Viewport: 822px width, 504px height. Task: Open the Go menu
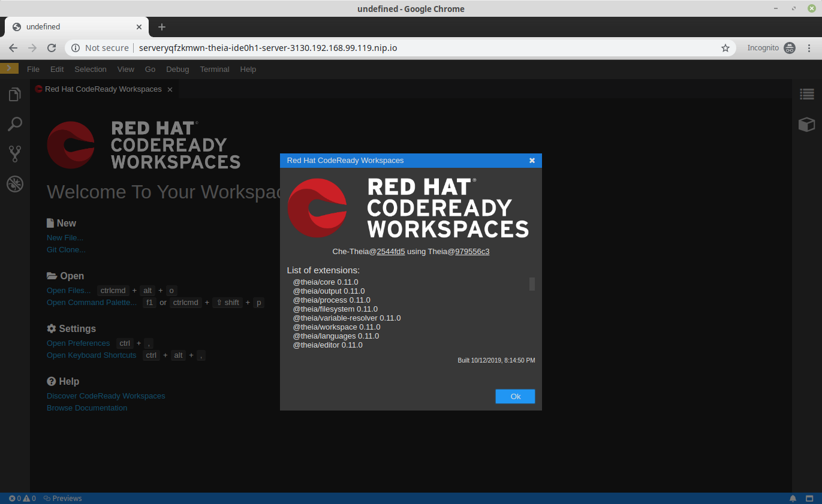pos(150,69)
